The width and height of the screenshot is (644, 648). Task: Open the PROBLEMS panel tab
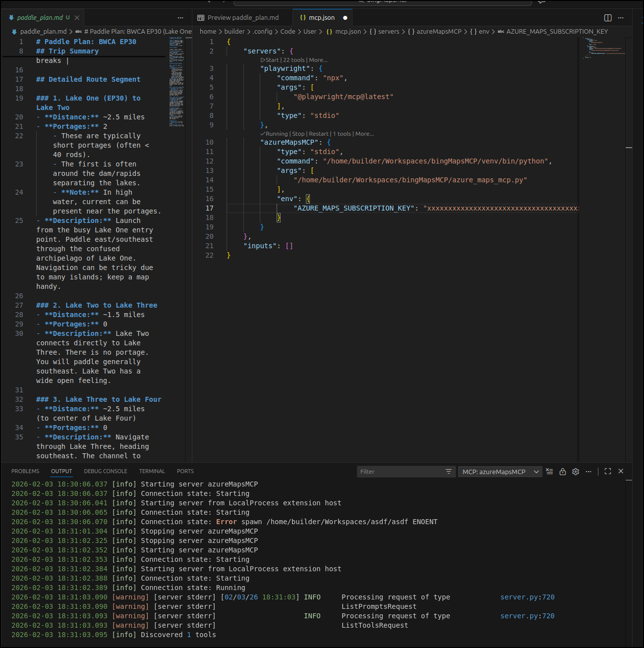point(25,471)
